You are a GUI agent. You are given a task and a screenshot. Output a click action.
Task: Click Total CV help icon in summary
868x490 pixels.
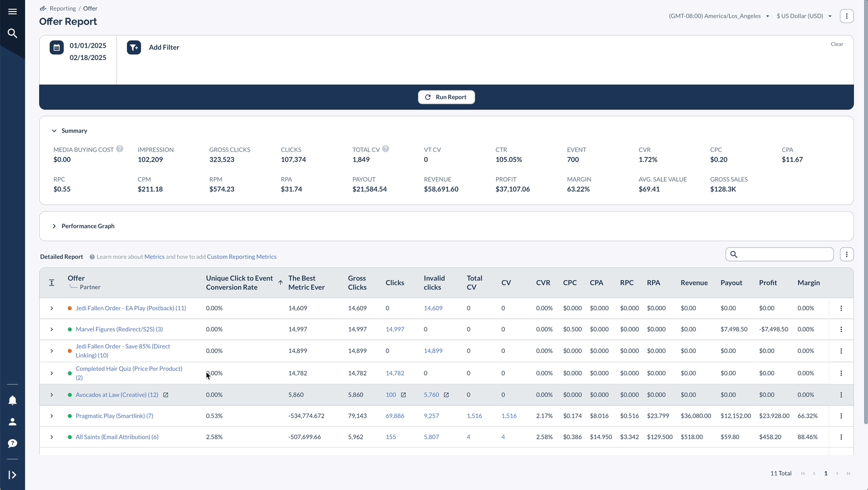pos(385,149)
